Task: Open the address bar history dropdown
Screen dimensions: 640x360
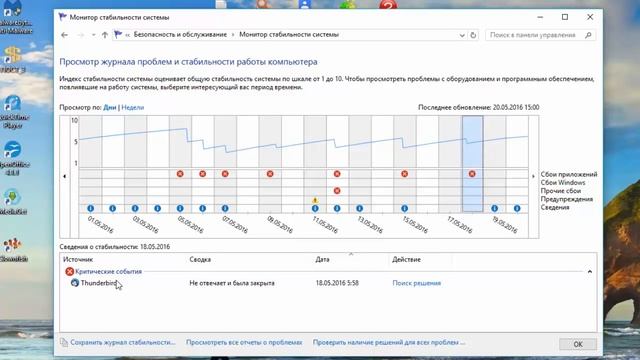Action: pos(462,35)
